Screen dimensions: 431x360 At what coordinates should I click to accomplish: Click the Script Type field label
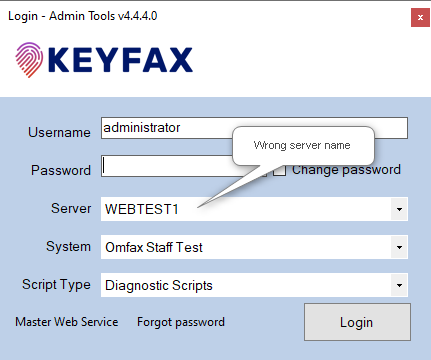point(56,285)
